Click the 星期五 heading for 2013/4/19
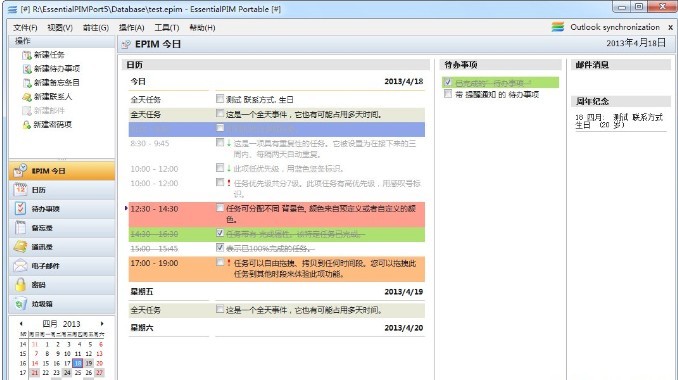 [142, 292]
